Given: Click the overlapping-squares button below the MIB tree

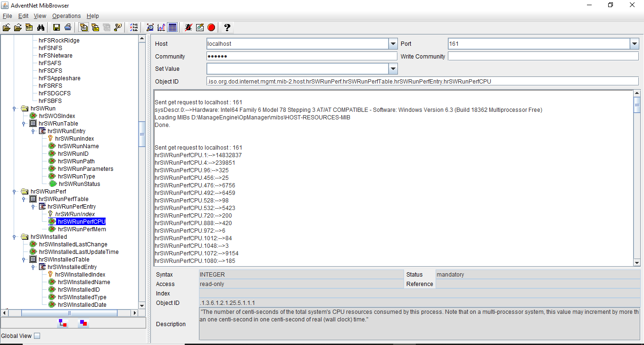Looking at the screenshot, I should point(83,323).
